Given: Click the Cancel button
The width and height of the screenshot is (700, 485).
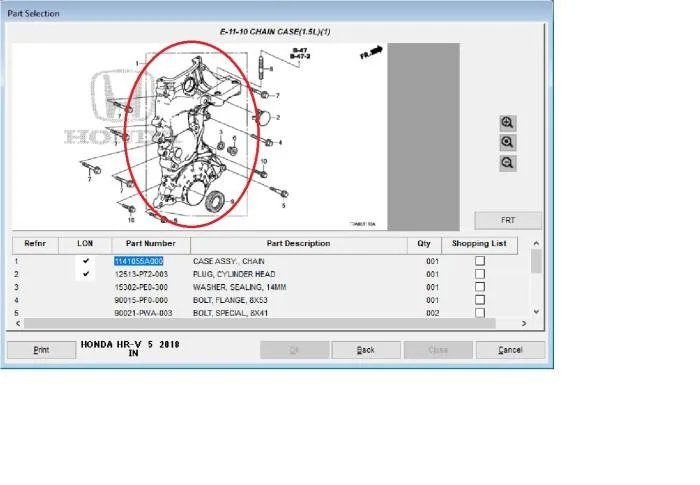Looking at the screenshot, I should (x=510, y=350).
